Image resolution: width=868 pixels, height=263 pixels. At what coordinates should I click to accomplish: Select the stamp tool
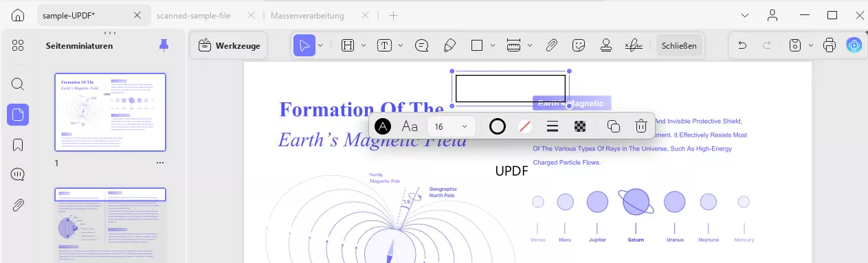(606, 45)
